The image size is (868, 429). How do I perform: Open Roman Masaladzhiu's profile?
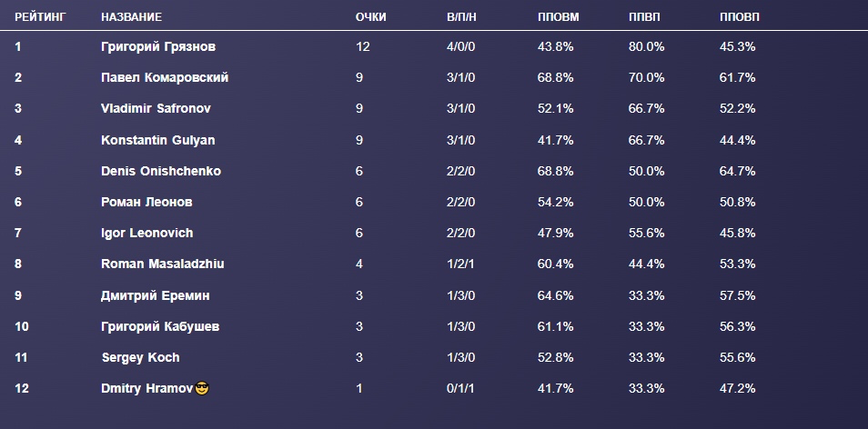(x=163, y=264)
